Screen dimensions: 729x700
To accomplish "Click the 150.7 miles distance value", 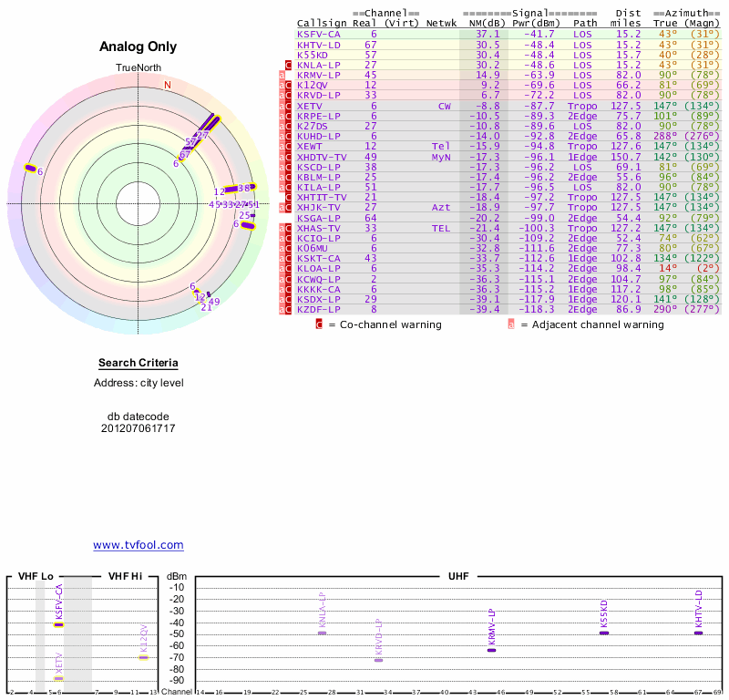I will click(625, 157).
